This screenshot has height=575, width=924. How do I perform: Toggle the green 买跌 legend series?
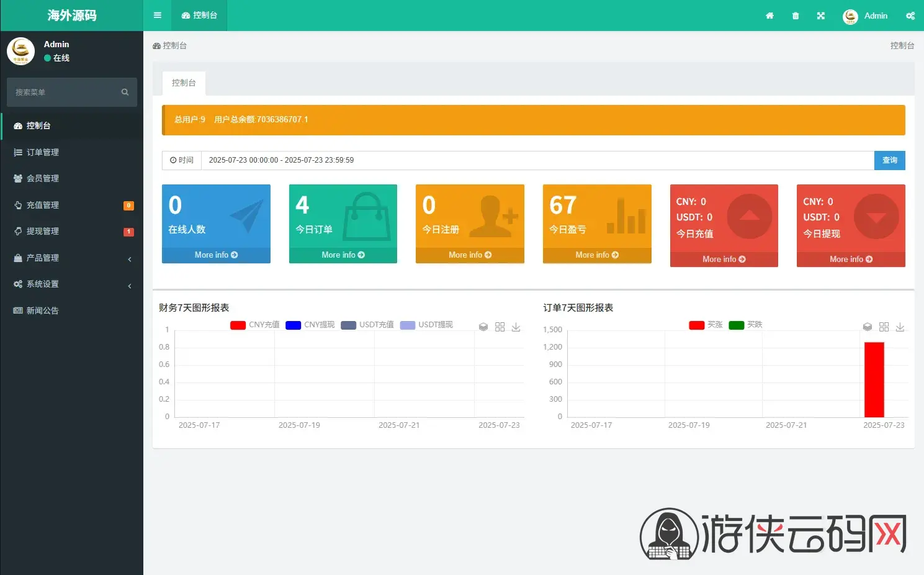click(745, 325)
